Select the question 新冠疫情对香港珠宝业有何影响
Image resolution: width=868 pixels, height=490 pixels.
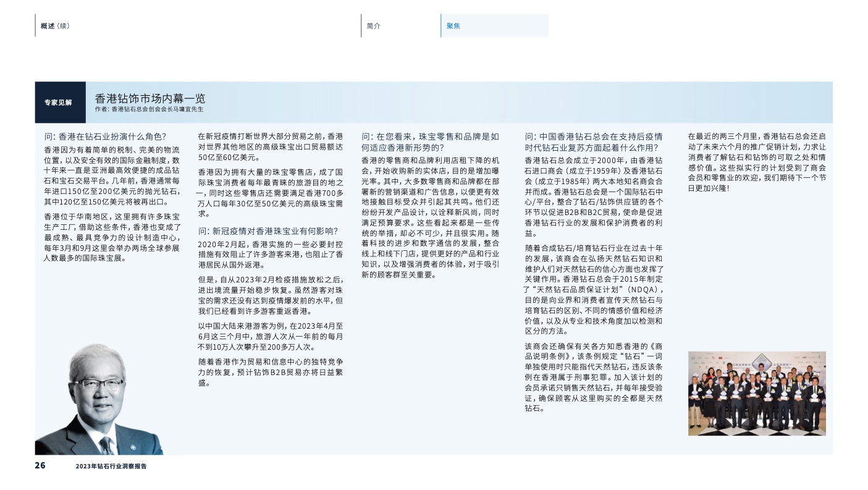point(268,230)
